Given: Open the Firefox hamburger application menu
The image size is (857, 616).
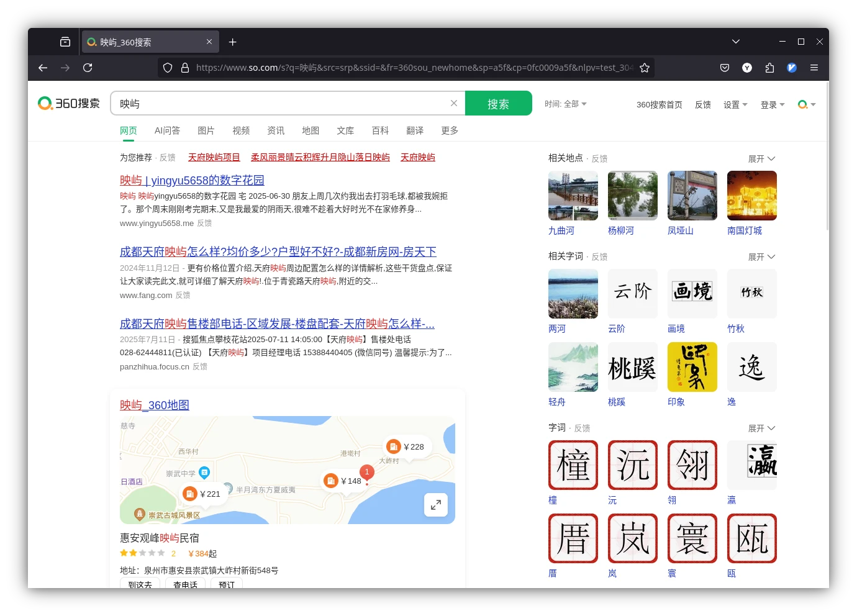Looking at the screenshot, I should click(814, 68).
